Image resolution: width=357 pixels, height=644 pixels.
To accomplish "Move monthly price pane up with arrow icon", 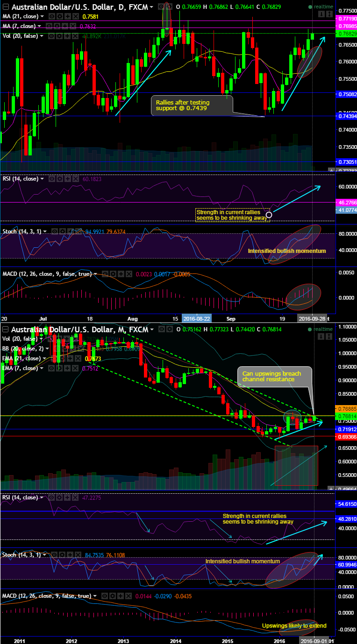I will point(329,336).
